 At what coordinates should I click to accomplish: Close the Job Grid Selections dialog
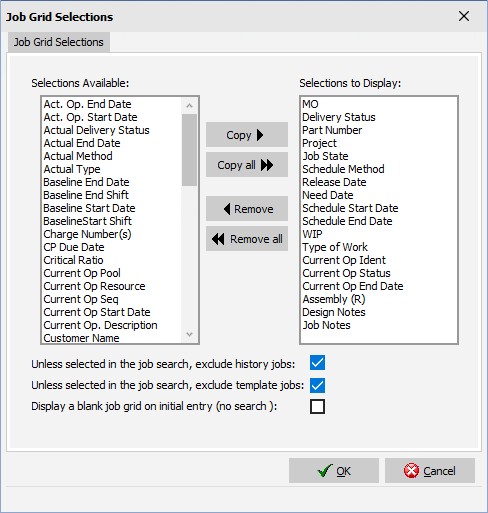tap(464, 16)
